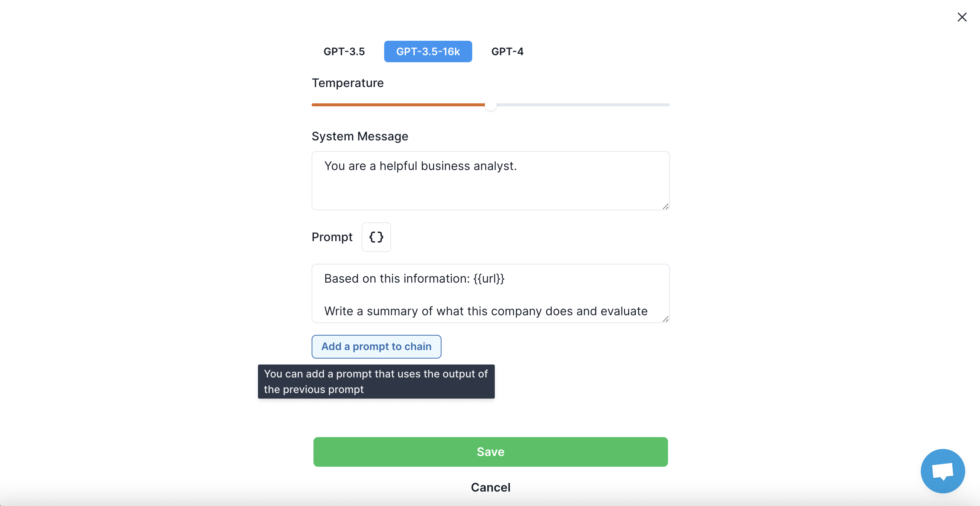Screen dimensions: 980x506
Task: Cancel editing the prompt settings
Action: (x=490, y=487)
